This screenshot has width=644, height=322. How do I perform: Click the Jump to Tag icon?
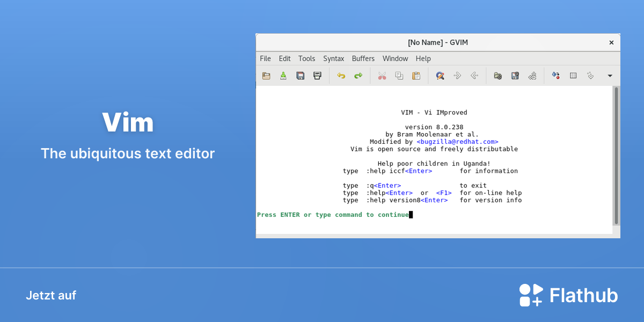590,76
